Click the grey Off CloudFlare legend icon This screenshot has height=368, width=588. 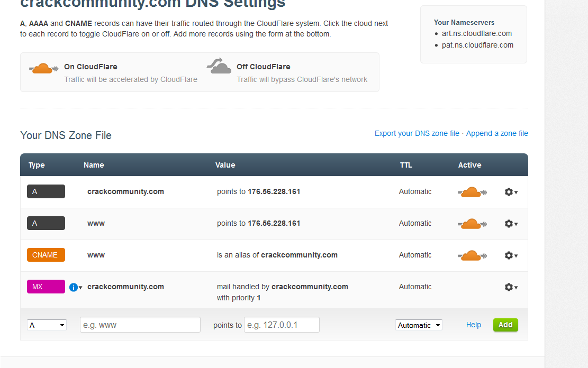click(219, 66)
